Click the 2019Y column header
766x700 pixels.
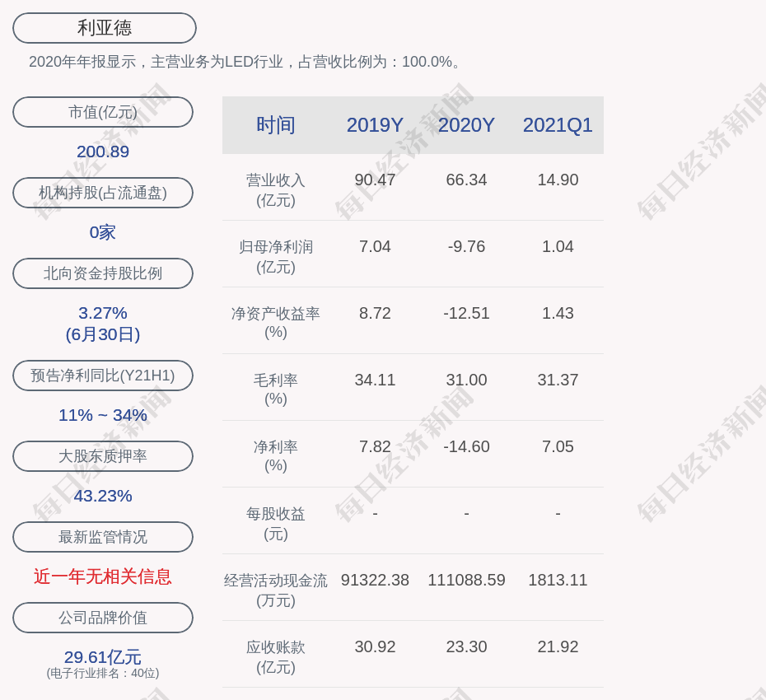[x=375, y=125]
